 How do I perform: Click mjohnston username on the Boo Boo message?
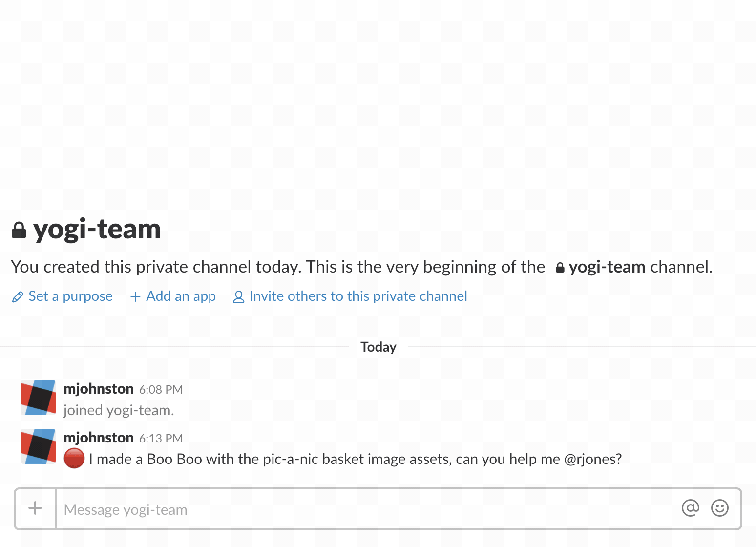pos(99,438)
